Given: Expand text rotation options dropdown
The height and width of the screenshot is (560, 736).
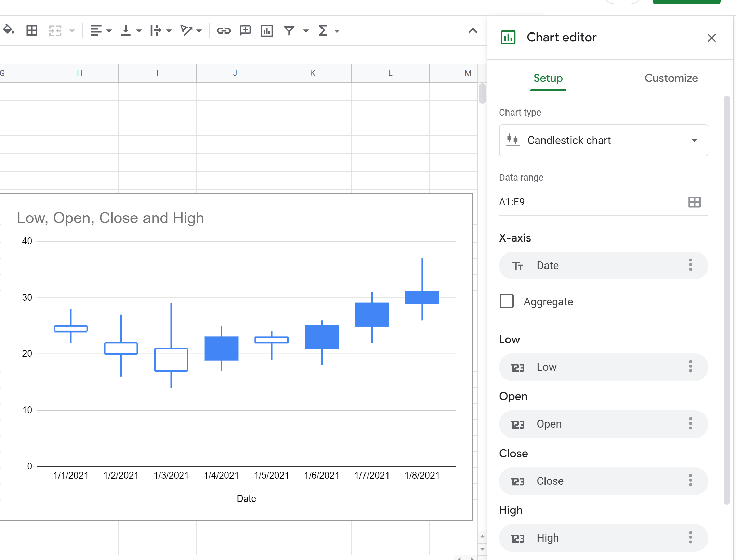Looking at the screenshot, I should [x=199, y=31].
